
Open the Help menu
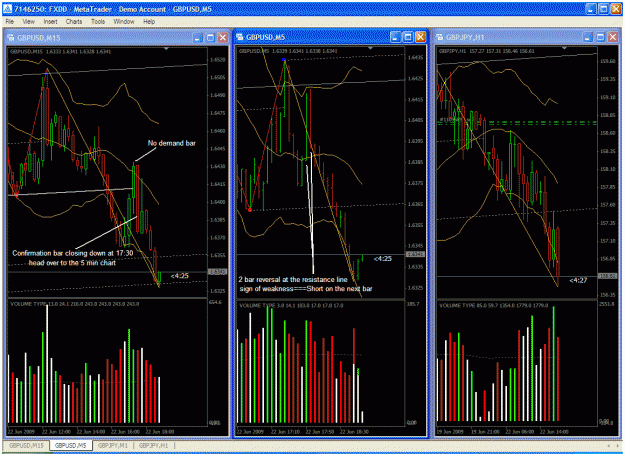point(149,22)
